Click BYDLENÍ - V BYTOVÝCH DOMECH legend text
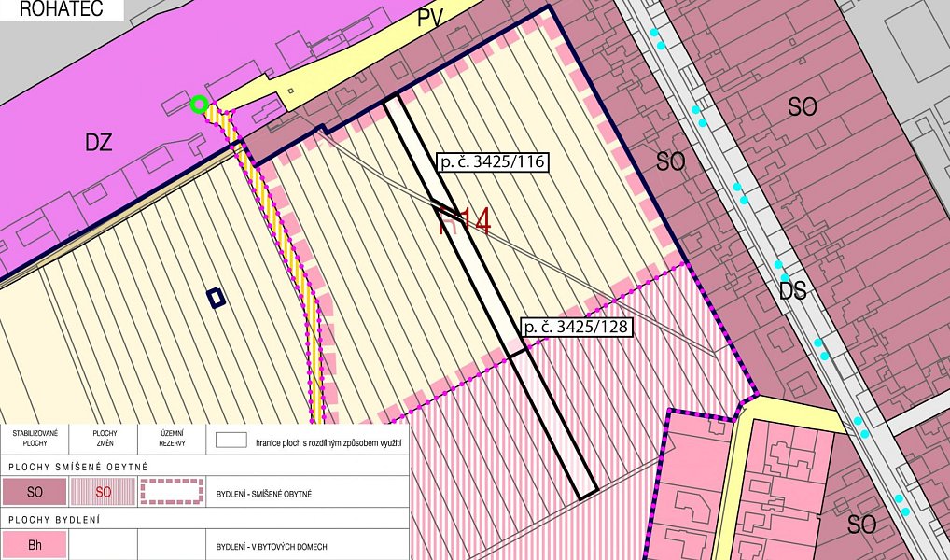 tap(272, 547)
